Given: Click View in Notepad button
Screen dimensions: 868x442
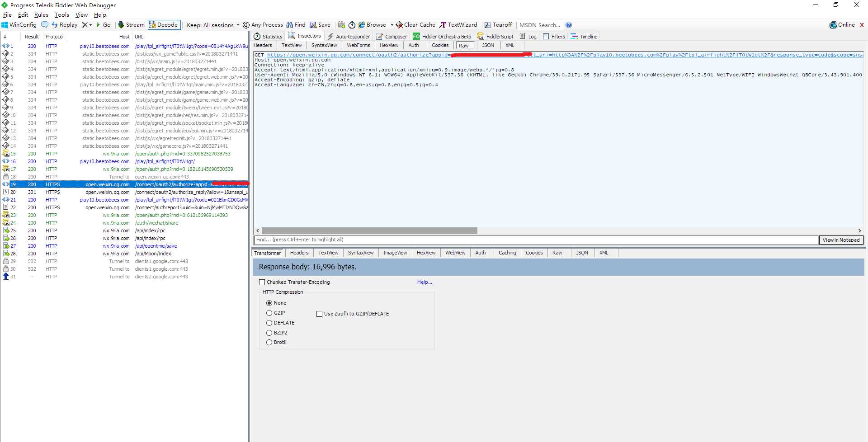Looking at the screenshot, I should [841, 240].
